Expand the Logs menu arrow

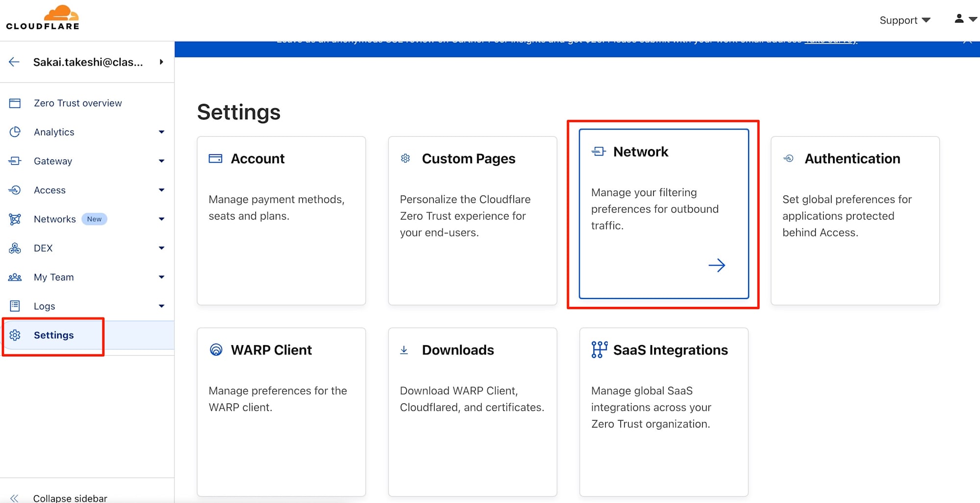[x=162, y=306]
